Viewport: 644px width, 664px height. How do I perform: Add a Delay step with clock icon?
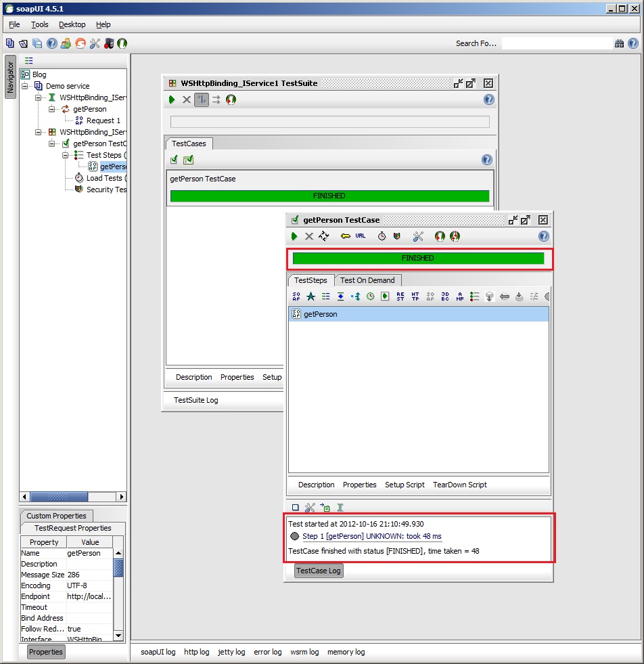coord(370,296)
